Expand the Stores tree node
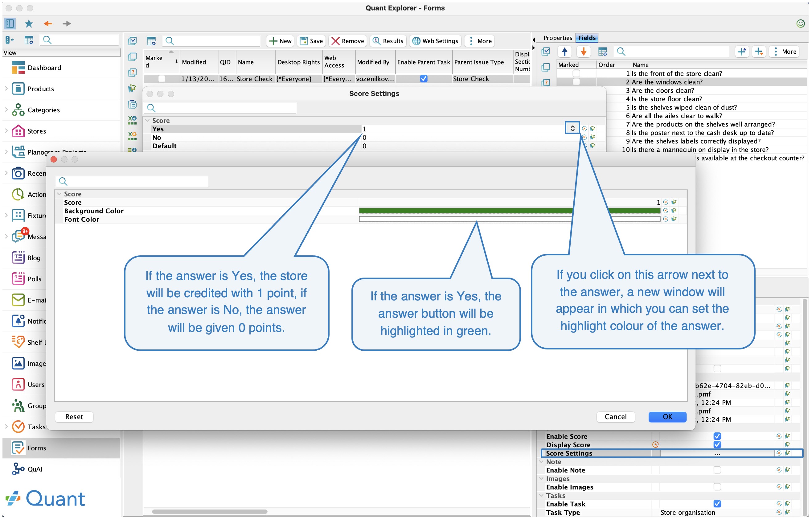The height and width of the screenshot is (520, 812). click(6, 131)
